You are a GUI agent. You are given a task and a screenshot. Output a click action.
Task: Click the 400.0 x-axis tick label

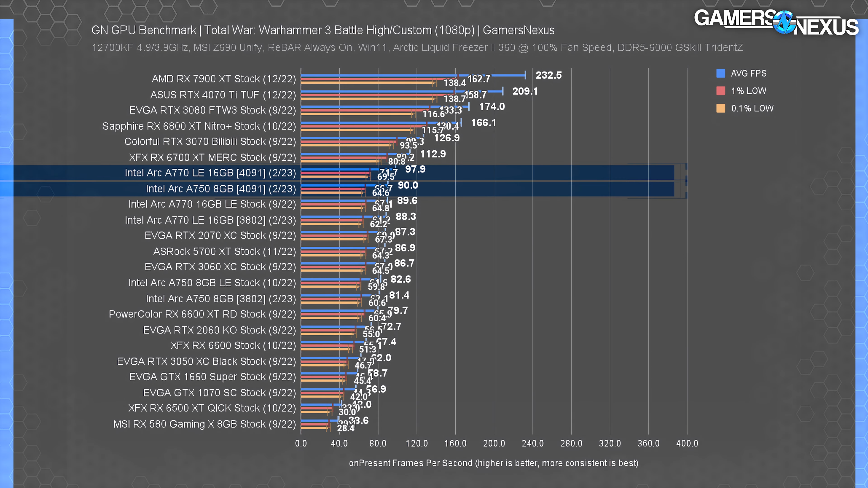687,444
